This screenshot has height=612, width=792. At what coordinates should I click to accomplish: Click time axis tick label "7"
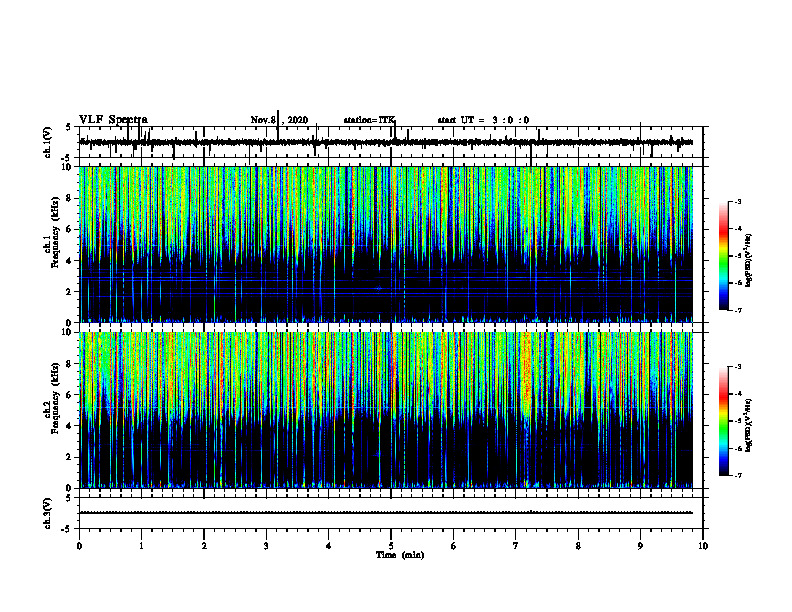point(516,546)
